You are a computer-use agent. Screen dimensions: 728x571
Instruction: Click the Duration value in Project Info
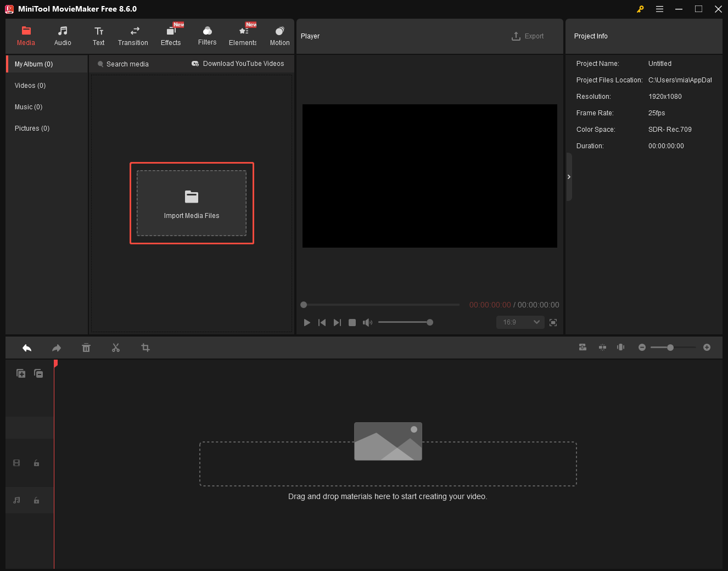coord(666,146)
